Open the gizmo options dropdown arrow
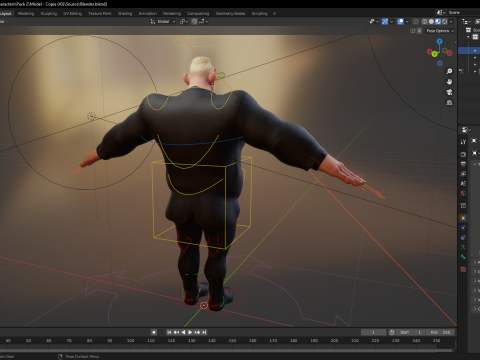This screenshot has height=360, width=480. point(391,21)
